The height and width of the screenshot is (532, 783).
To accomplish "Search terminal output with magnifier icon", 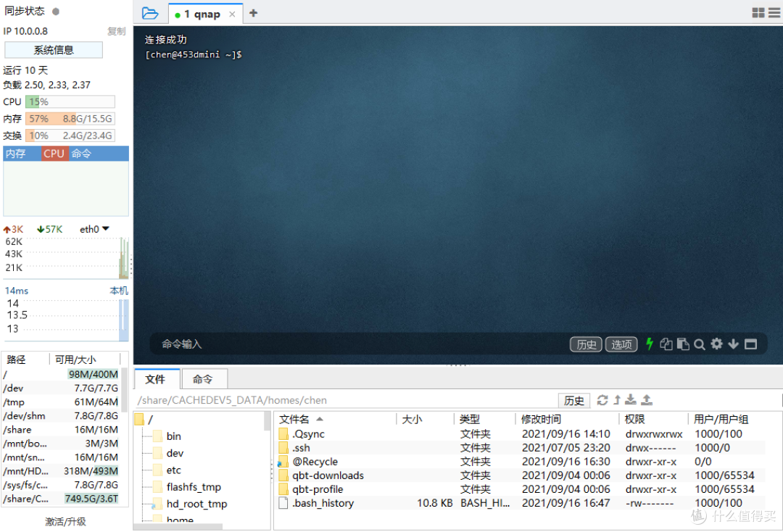I will pos(700,344).
